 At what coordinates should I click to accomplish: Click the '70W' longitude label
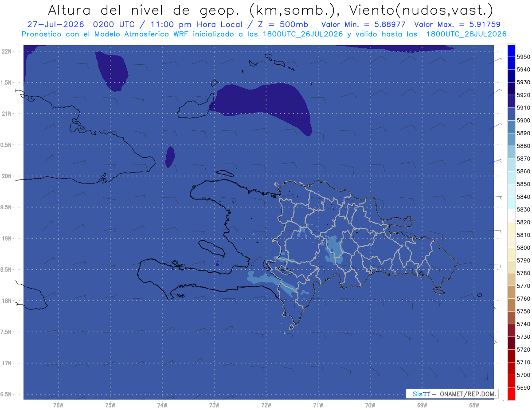click(x=370, y=405)
